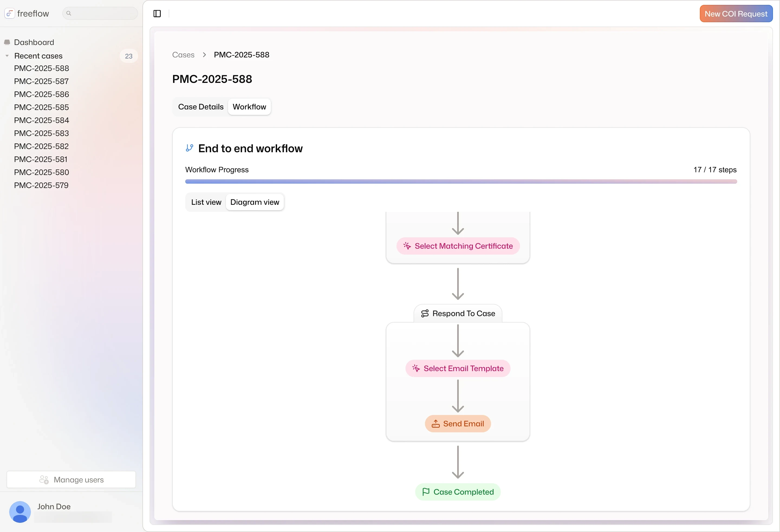Open case PMC-2025-585
This screenshot has height=532, width=780.
coord(42,108)
